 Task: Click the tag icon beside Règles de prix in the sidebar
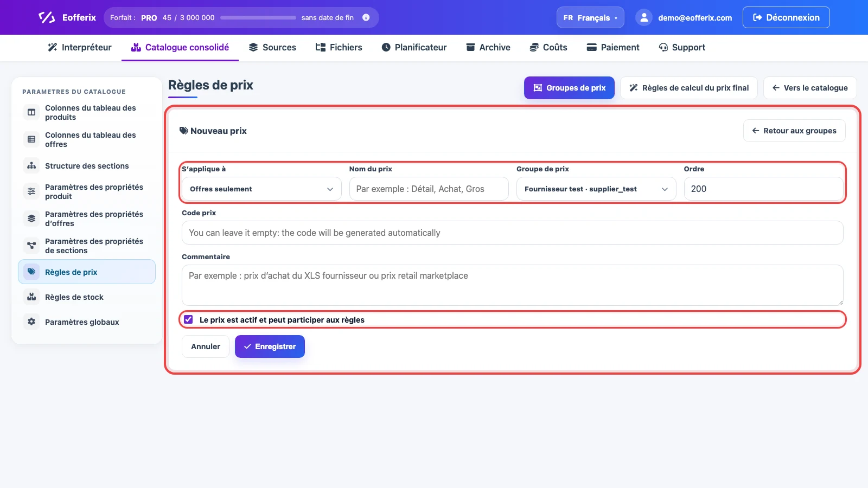31,272
